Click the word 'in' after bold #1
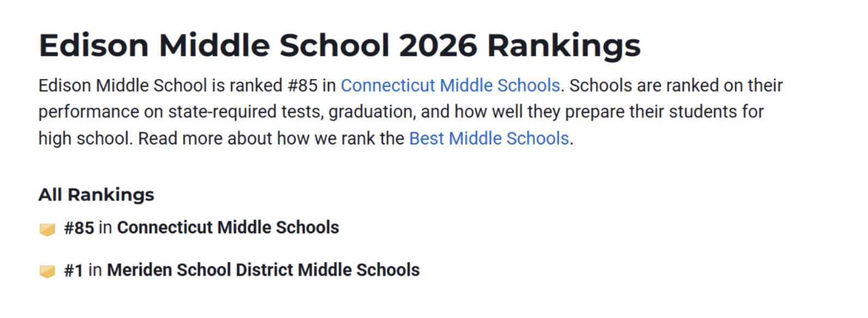The image size is (868, 318). coord(95,270)
